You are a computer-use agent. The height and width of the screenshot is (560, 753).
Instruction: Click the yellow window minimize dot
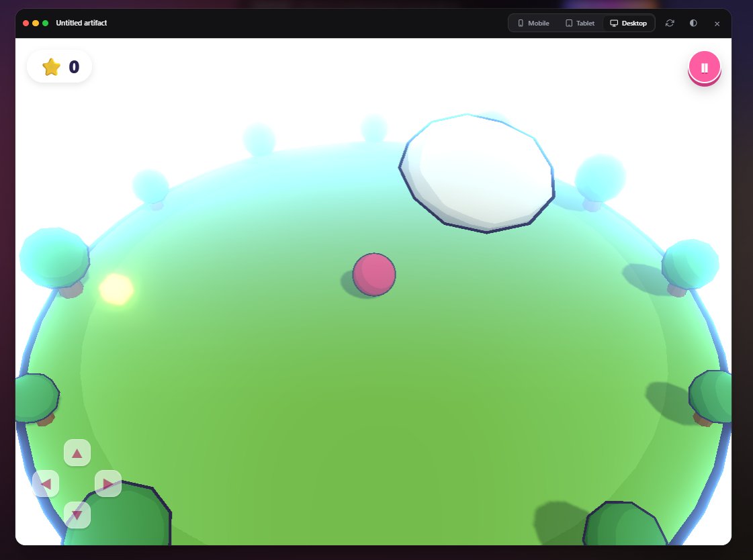coord(36,23)
